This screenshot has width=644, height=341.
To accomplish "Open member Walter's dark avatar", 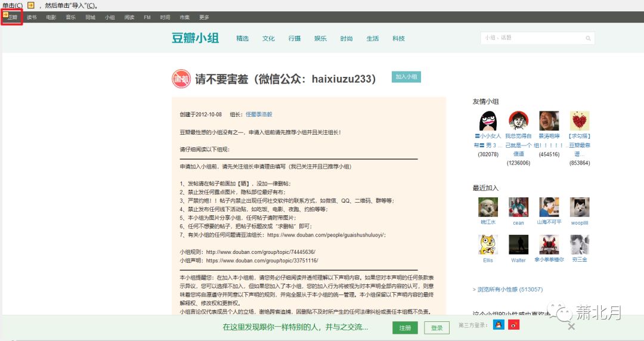I will [x=518, y=245].
